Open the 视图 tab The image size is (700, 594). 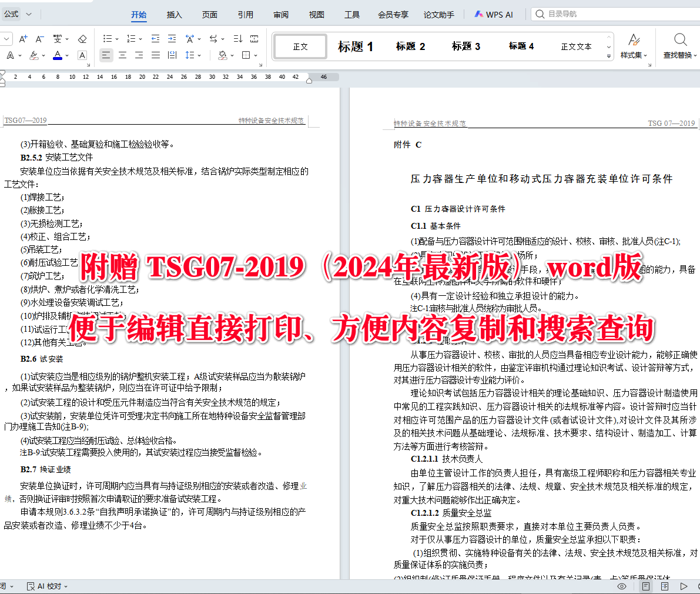point(317,15)
